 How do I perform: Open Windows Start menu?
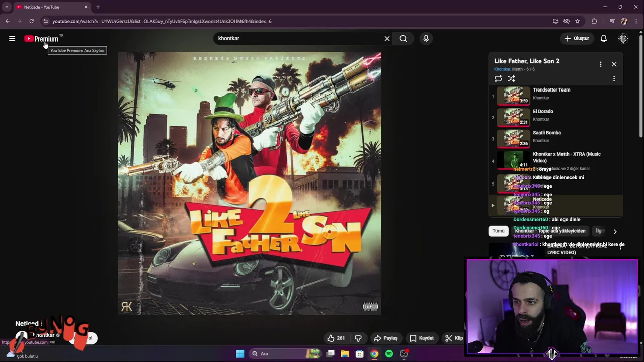pyautogui.click(x=240, y=354)
